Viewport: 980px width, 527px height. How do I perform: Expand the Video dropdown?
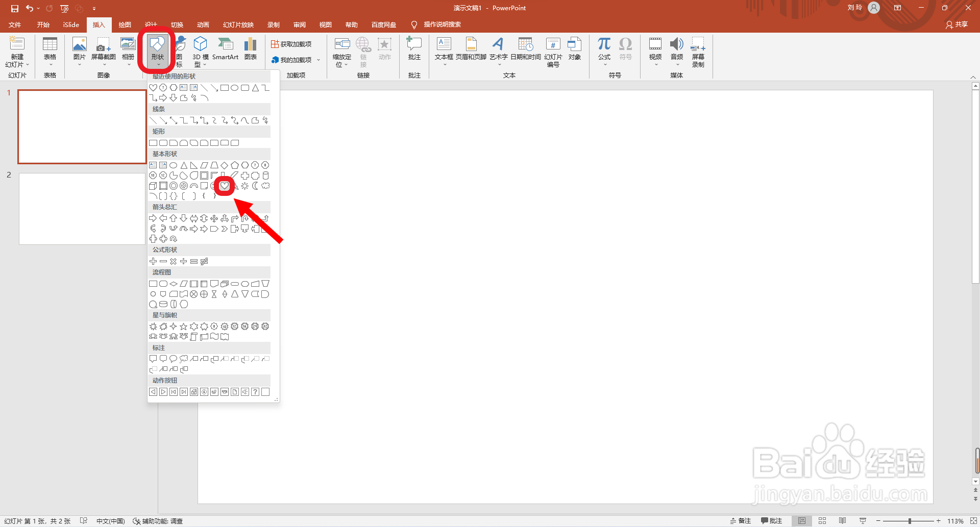pos(655,65)
